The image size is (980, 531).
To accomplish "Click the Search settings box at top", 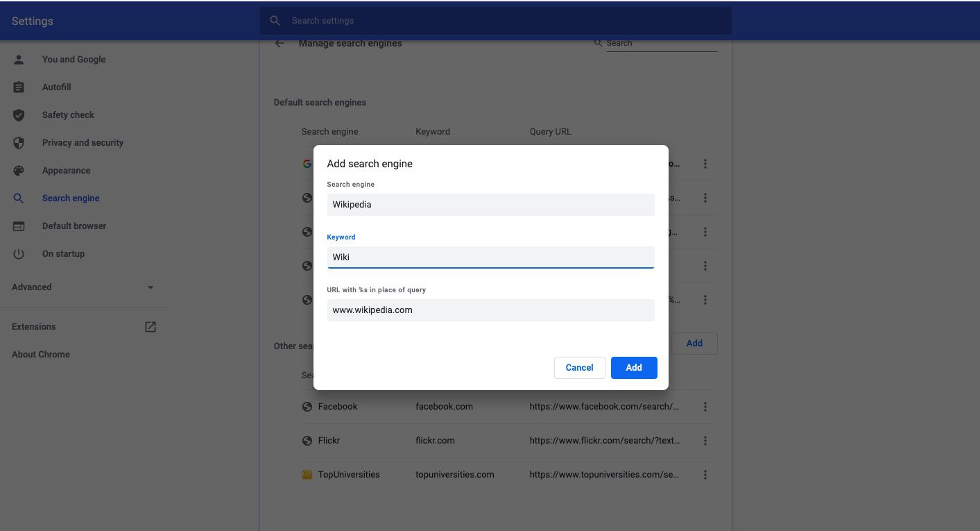I will [x=496, y=21].
